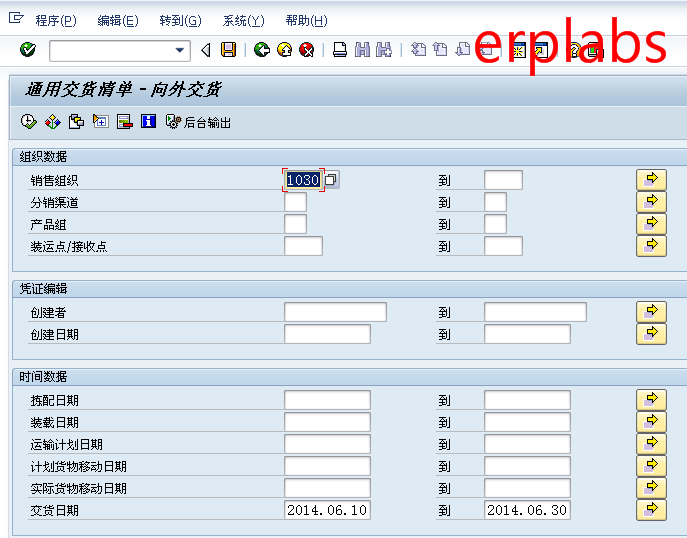This screenshot has height=538, width=687.
Task: Click the 组织数据 section header
Action: (43, 156)
